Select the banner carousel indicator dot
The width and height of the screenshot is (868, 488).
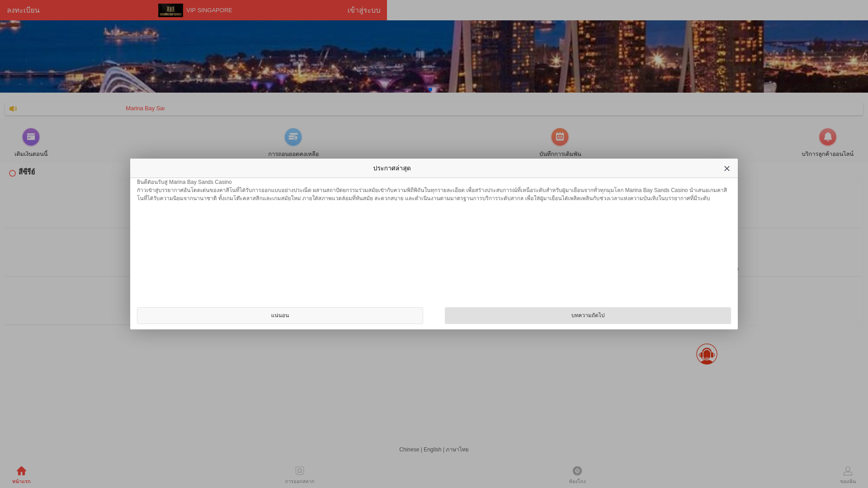pos(430,89)
